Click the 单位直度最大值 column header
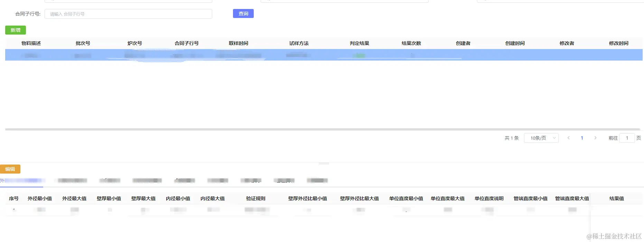 [448, 198]
